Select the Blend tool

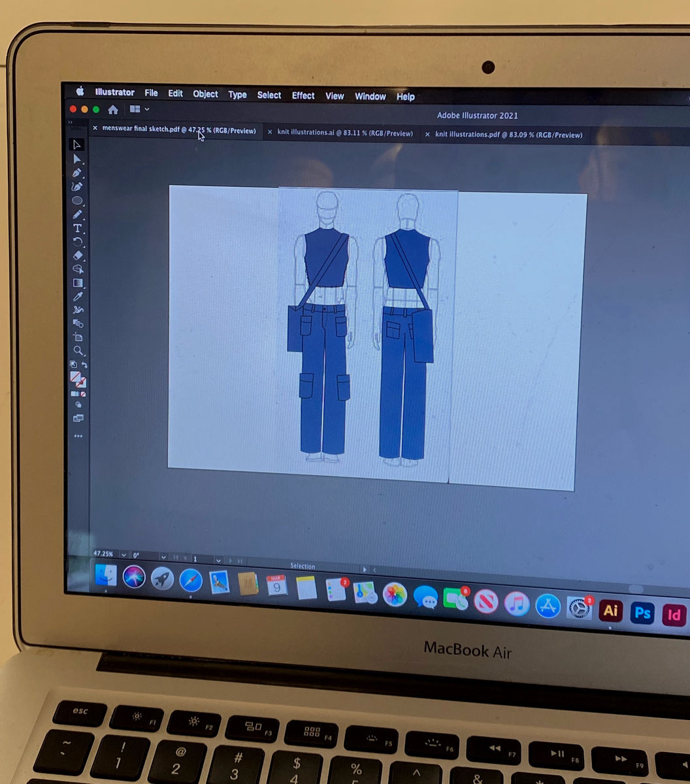click(78, 323)
